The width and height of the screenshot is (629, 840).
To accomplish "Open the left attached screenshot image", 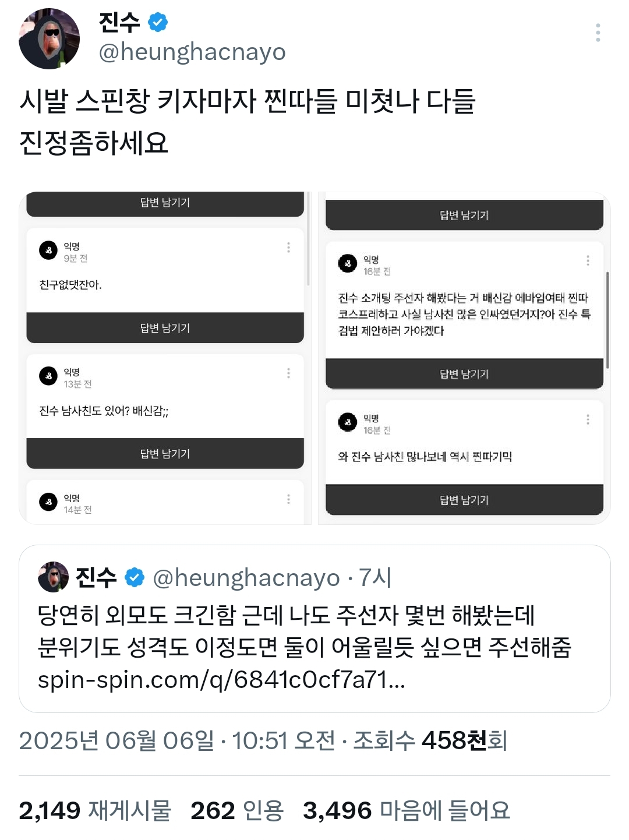I will 165,358.
